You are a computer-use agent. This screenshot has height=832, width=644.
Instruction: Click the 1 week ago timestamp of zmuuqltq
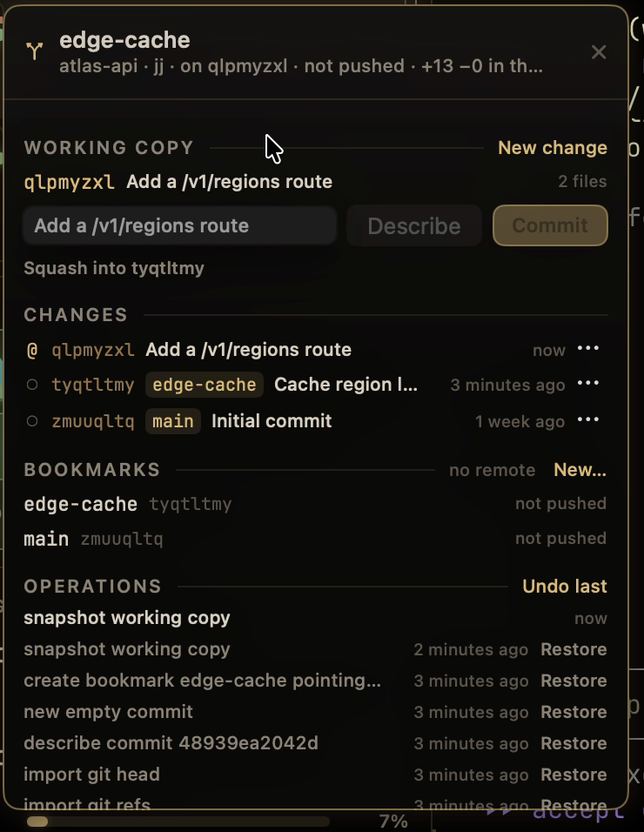520,422
